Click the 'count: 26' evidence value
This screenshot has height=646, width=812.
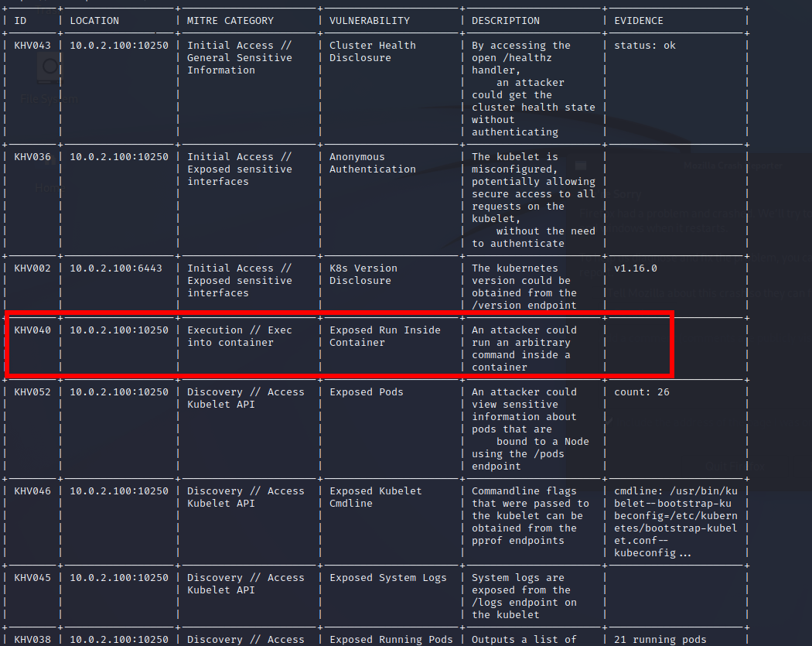click(642, 392)
